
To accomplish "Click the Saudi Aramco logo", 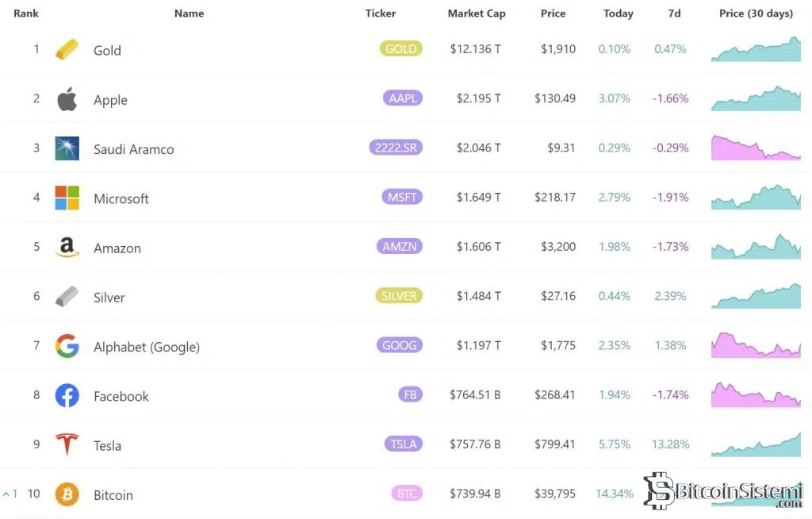I will (x=67, y=148).
